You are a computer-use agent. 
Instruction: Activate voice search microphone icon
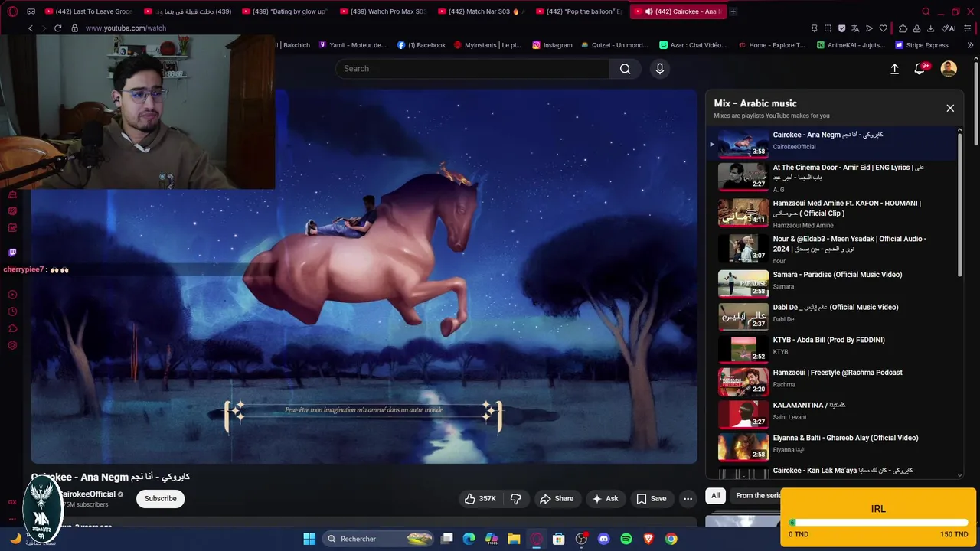coord(660,69)
